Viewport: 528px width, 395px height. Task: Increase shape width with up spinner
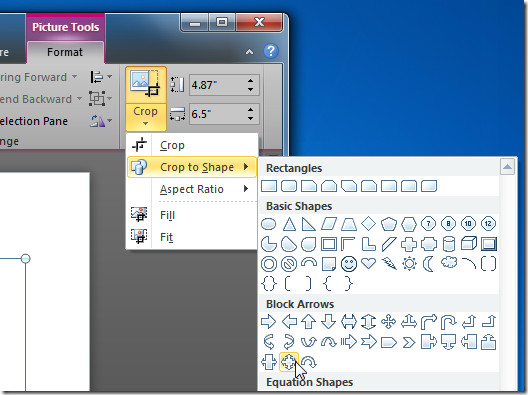[251, 109]
